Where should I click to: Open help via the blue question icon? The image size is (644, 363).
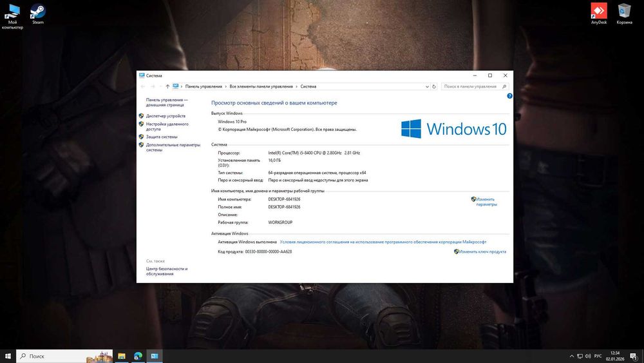click(509, 96)
